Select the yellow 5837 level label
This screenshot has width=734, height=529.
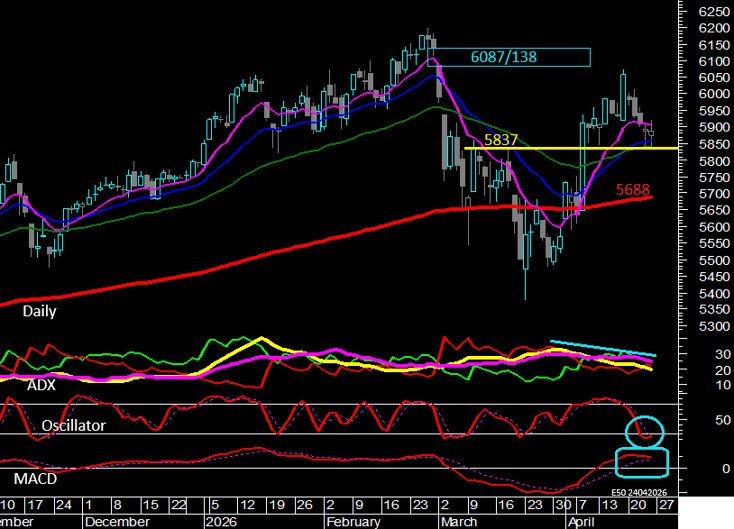(x=500, y=139)
